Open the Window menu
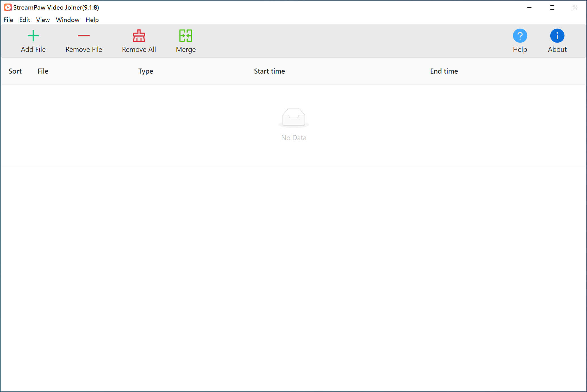 point(67,20)
